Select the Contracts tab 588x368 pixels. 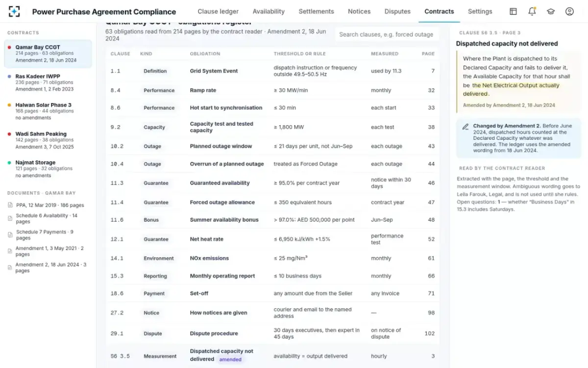click(439, 11)
